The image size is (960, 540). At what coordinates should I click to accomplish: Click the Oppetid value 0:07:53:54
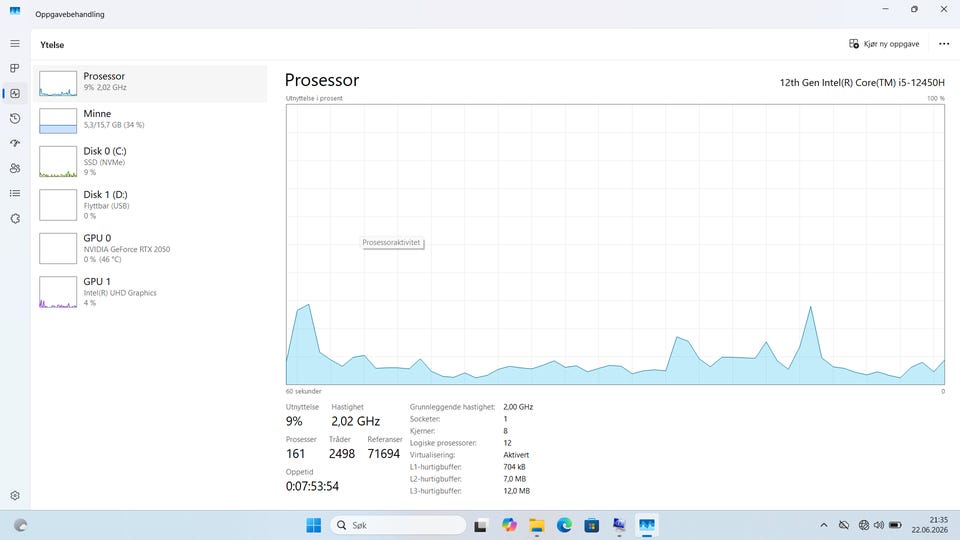(x=312, y=486)
